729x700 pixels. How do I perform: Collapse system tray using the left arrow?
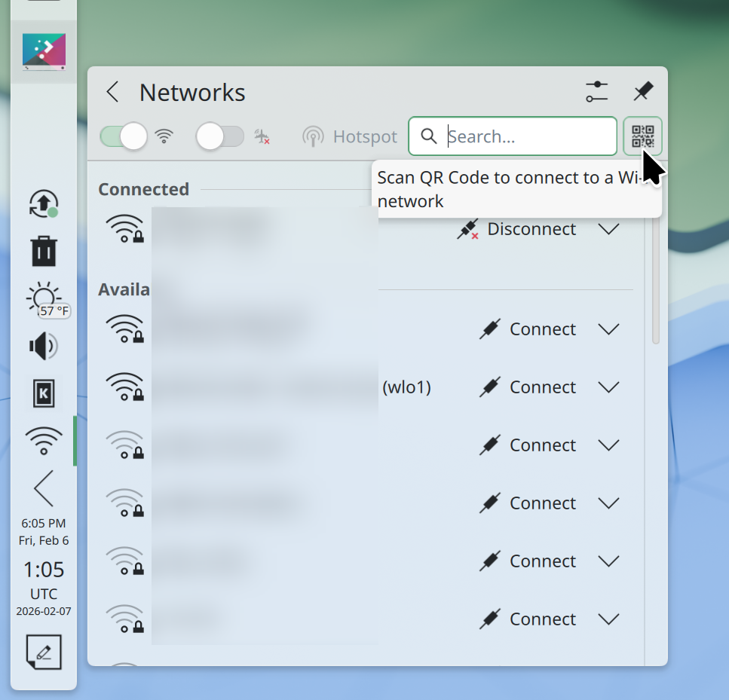coord(44,488)
